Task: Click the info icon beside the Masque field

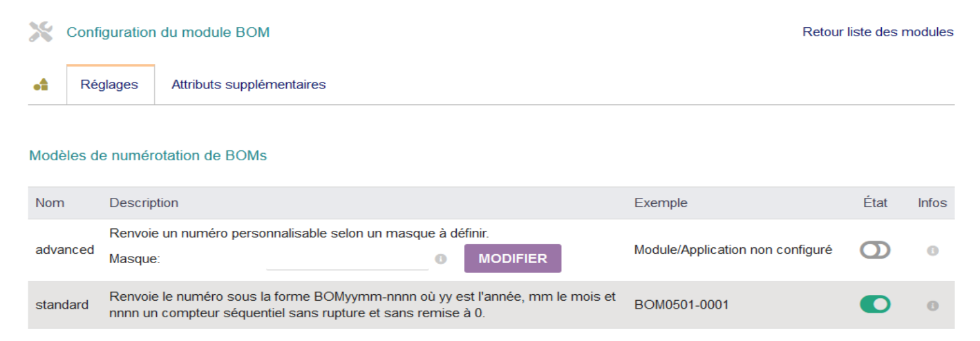Action: (441, 259)
